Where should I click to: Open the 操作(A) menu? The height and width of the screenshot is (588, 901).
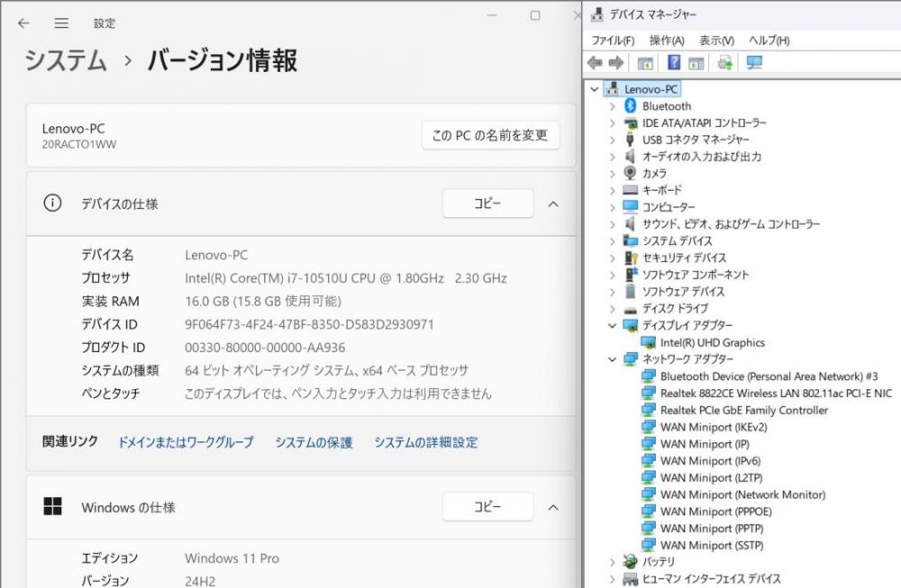(x=667, y=41)
